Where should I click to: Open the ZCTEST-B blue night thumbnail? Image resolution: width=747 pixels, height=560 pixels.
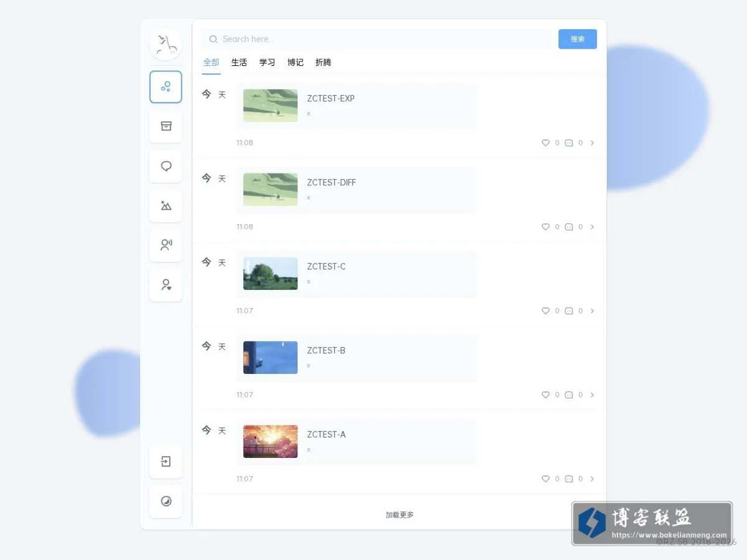270,358
